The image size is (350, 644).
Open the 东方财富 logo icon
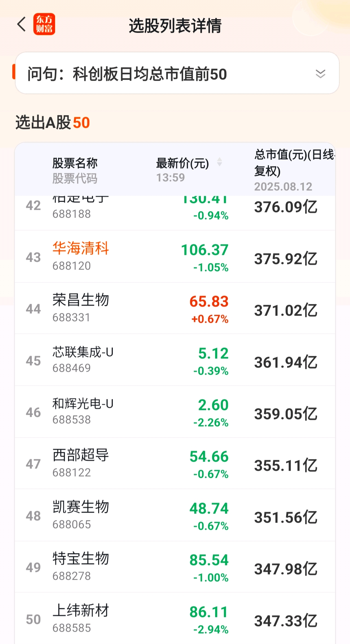(44, 24)
